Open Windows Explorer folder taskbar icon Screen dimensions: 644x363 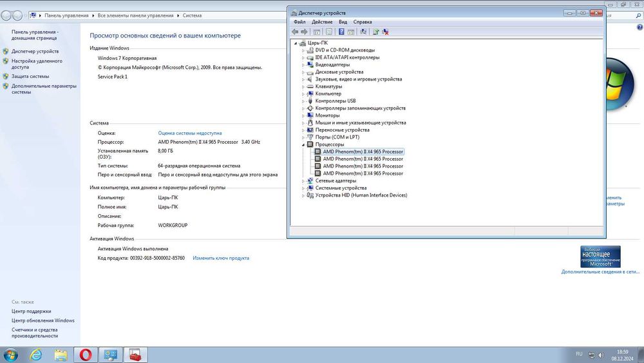coord(61,355)
